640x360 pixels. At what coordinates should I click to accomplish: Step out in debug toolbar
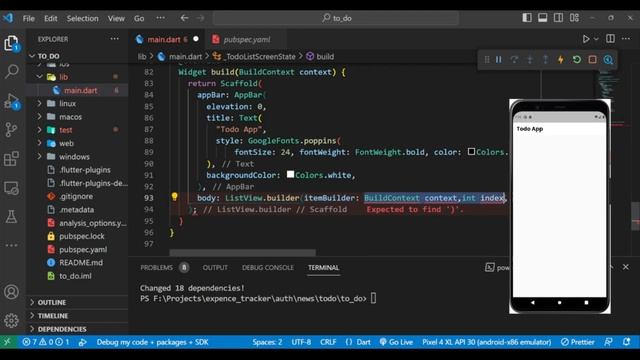[x=545, y=60]
